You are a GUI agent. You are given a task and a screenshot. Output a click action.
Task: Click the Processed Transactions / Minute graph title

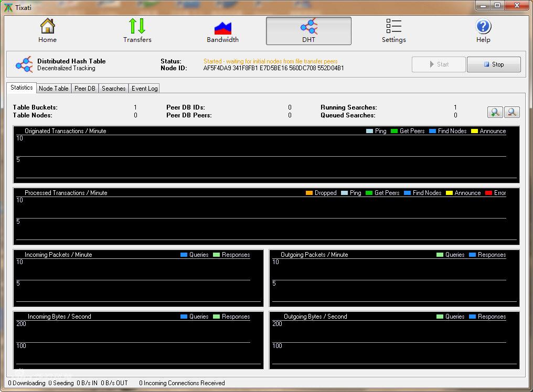coord(66,193)
